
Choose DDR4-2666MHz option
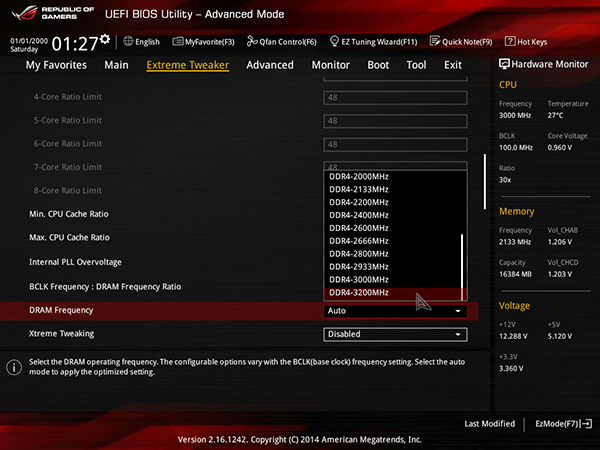[x=392, y=241]
